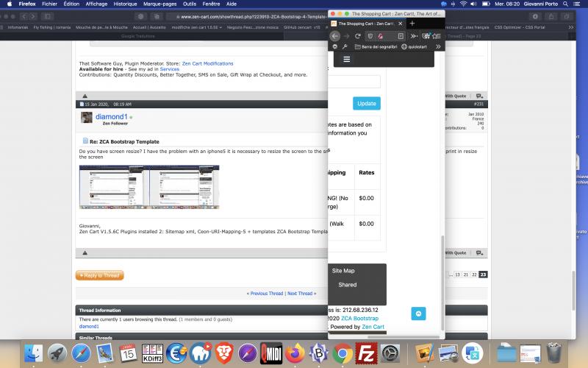Click the Reply to Thread button
The image size is (588, 368).
pos(100,275)
